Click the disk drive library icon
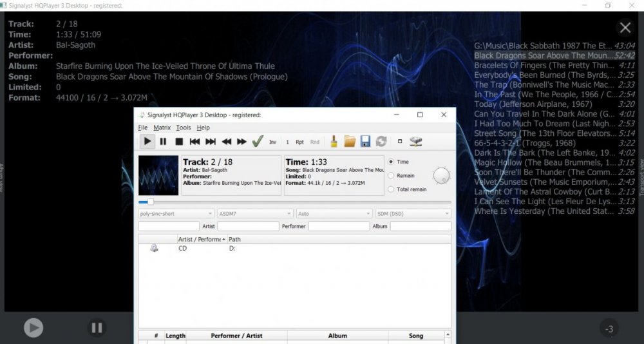 pyautogui.click(x=416, y=142)
